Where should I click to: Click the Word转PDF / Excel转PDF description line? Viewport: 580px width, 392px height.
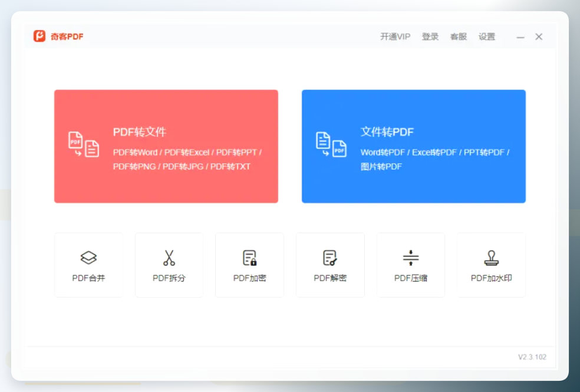click(435, 152)
